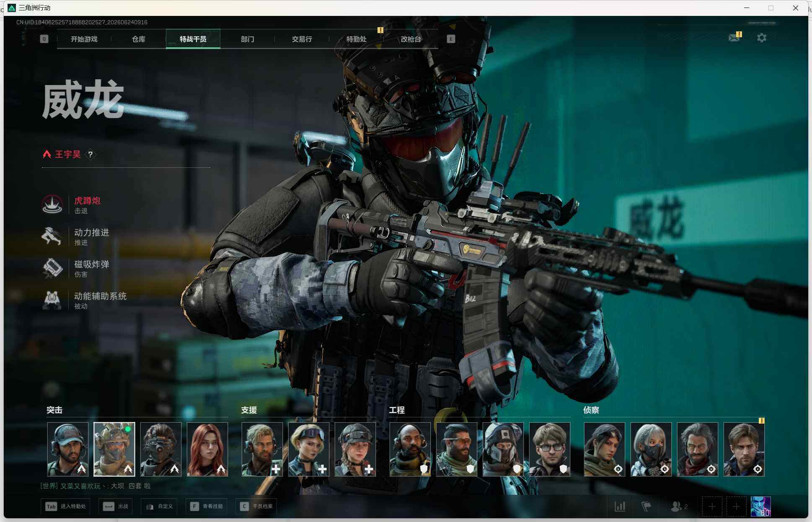
Task: Open the 干员档案 operator file button
Action: tap(256, 507)
